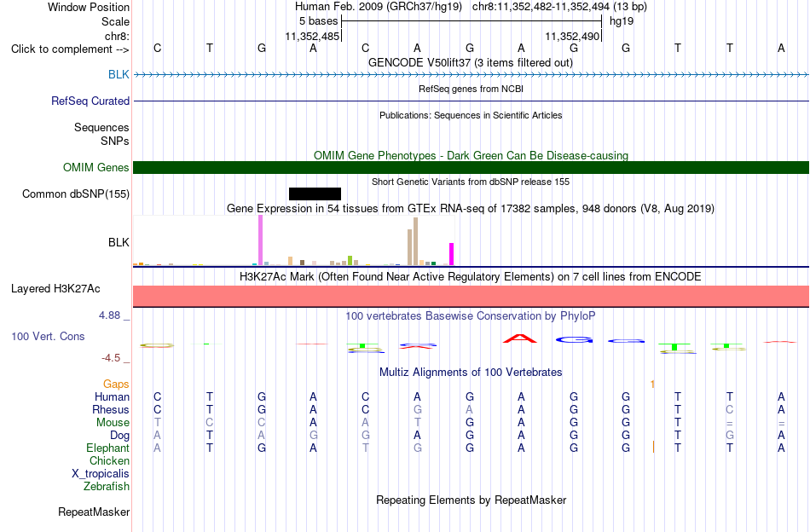Image resolution: width=810 pixels, height=532 pixels.
Task: Select the Chicken species label
Action: tap(109, 460)
